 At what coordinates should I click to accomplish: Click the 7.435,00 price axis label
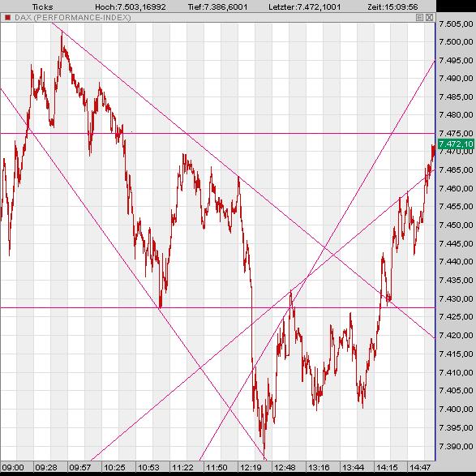pos(456,281)
